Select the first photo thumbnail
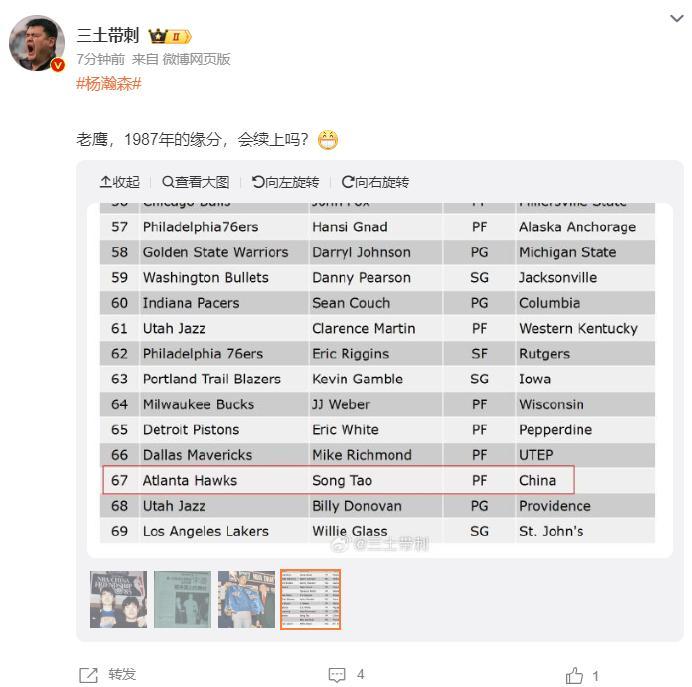The image size is (692, 687). [118, 599]
